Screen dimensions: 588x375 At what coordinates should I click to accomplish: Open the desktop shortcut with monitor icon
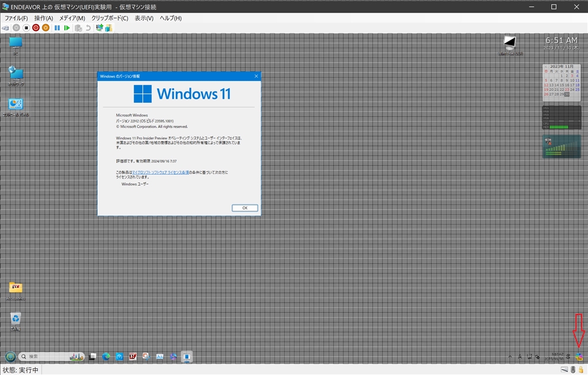point(510,45)
